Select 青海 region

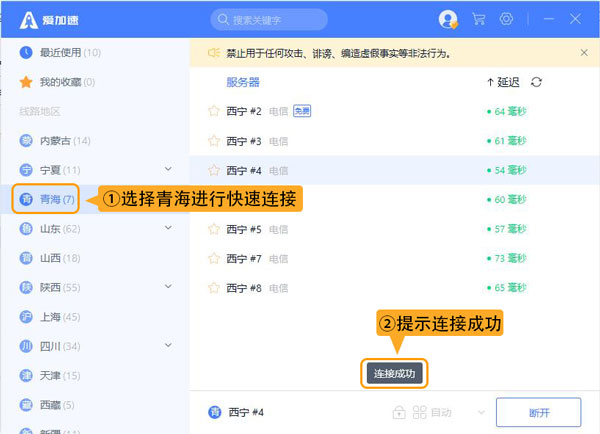pos(46,199)
